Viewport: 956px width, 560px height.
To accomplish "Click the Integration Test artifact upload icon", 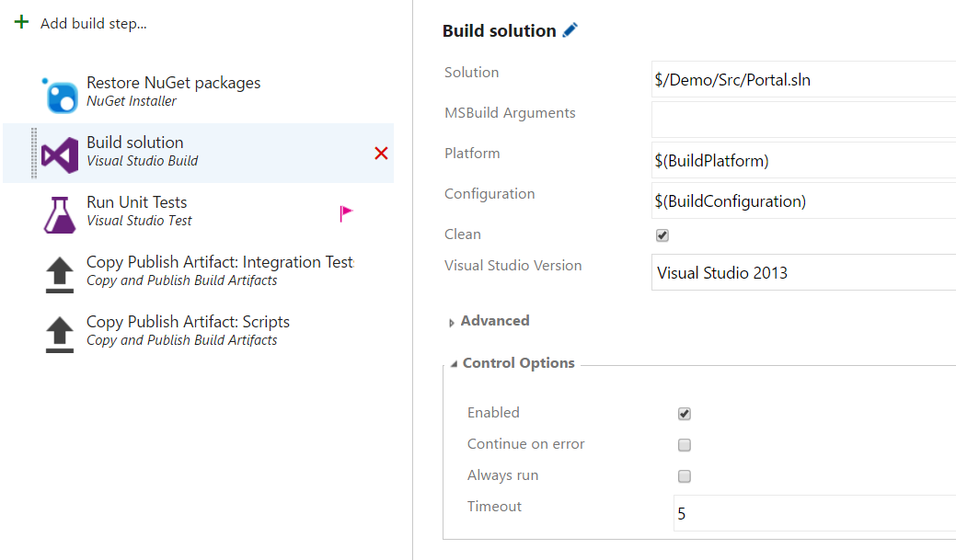I will point(60,274).
